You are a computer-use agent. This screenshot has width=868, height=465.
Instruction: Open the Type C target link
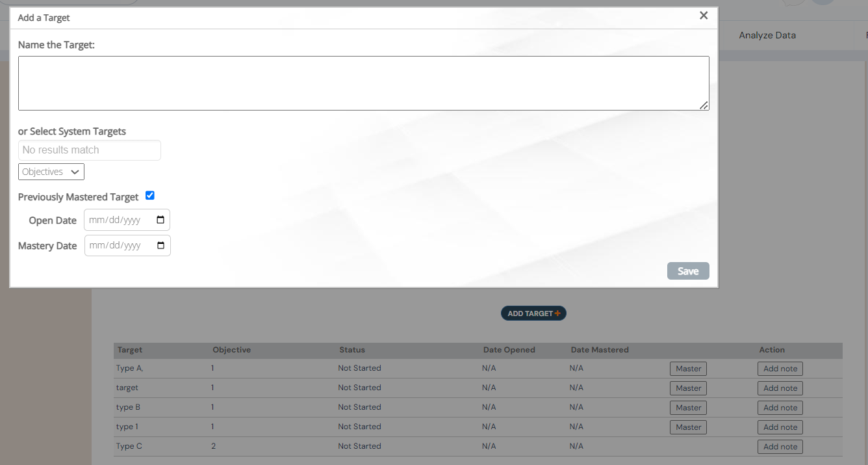click(129, 446)
